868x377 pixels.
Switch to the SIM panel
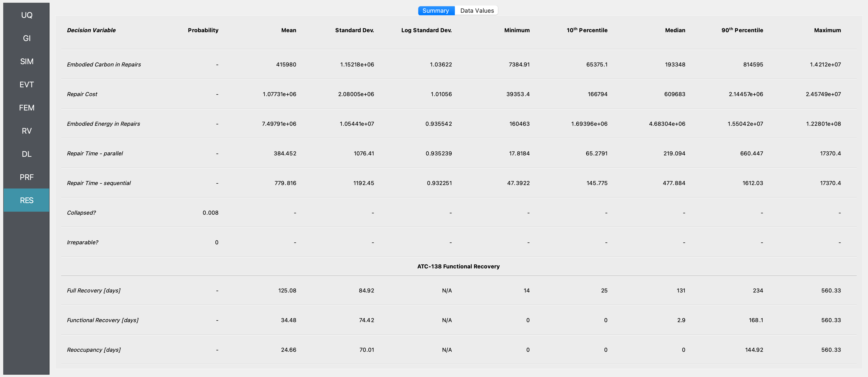click(27, 61)
